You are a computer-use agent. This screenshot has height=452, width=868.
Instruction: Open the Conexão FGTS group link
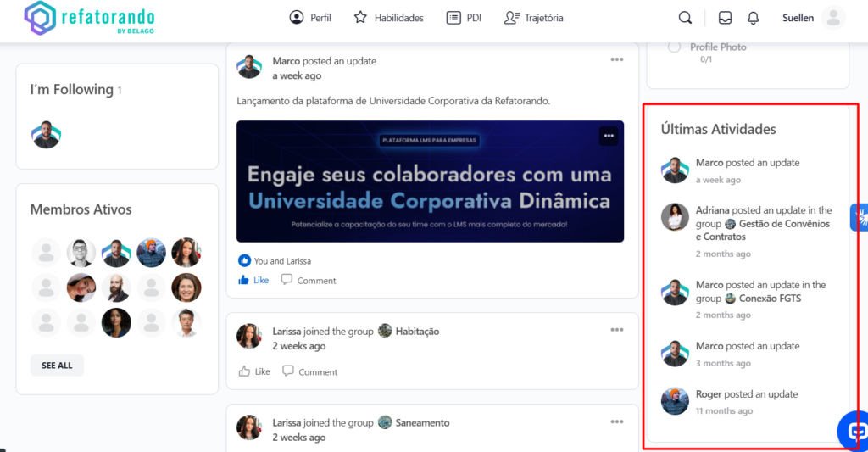pos(769,299)
